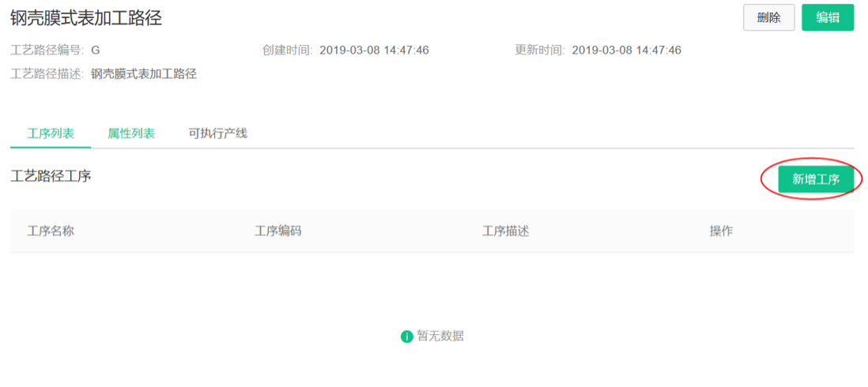The width and height of the screenshot is (868, 387).
Task: Click the 工序描述 column header
Action: pyautogui.click(x=505, y=231)
